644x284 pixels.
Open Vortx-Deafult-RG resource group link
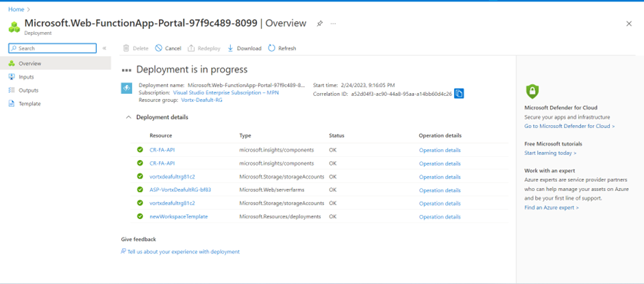tap(201, 100)
